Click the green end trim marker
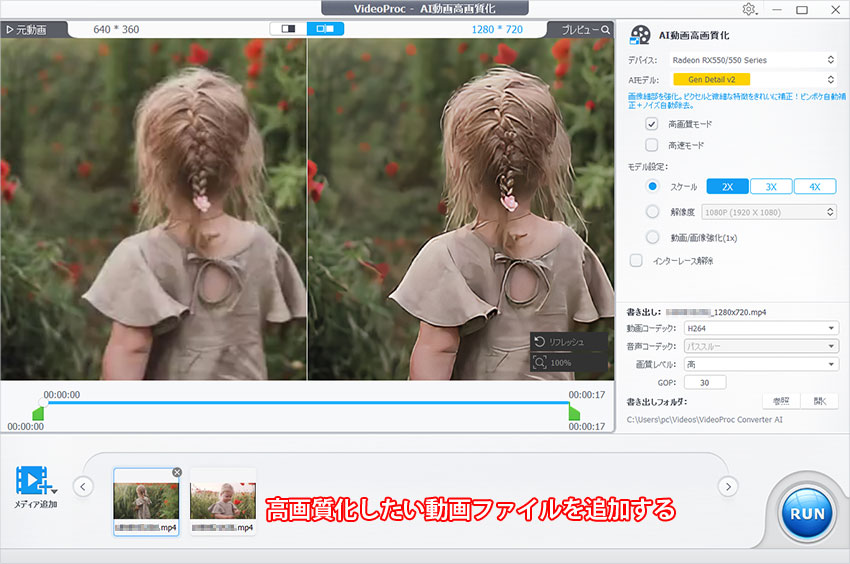The image size is (850, 564). [x=574, y=414]
